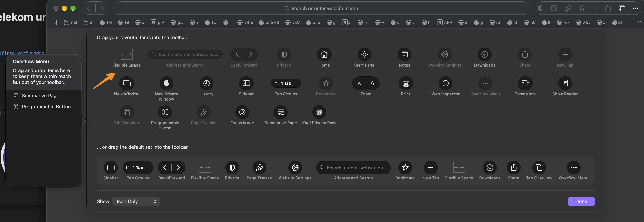
Task: Open the 'ai:GHS' bookmark
Action: tap(269, 22)
